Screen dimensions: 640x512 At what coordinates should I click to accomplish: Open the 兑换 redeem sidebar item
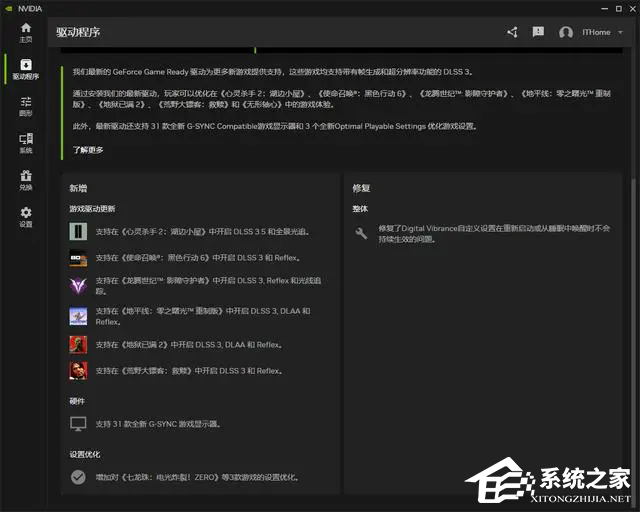point(26,180)
